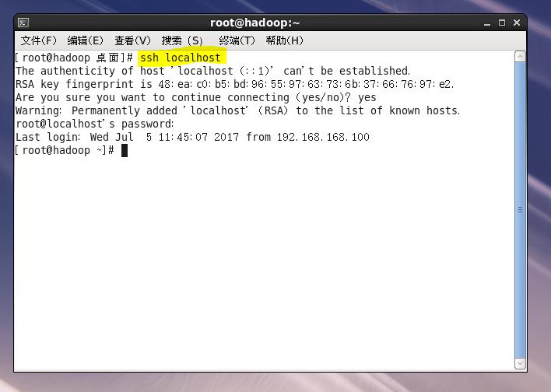Viewport: 551px width, 392px height.
Task: Click the root@localhost's password line
Action: [94, 124]
